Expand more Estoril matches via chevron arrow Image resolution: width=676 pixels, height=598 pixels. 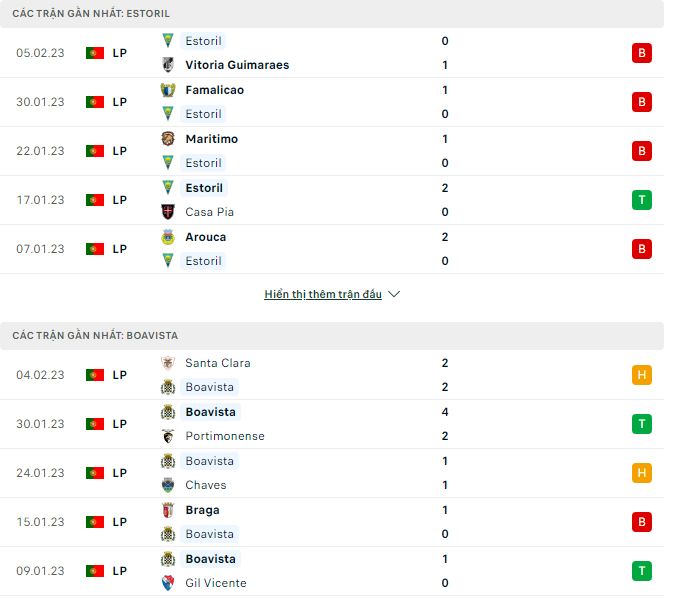pyautogui.click(x=394, y=294)
